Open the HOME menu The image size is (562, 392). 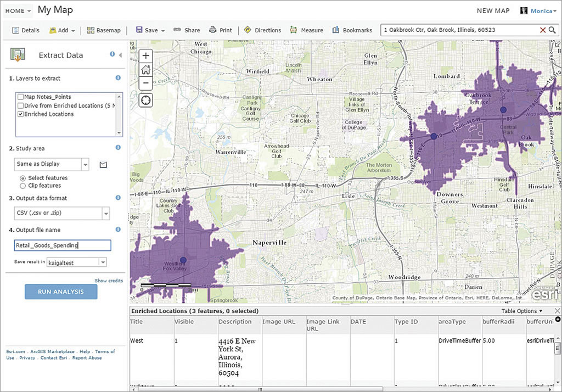18,11
